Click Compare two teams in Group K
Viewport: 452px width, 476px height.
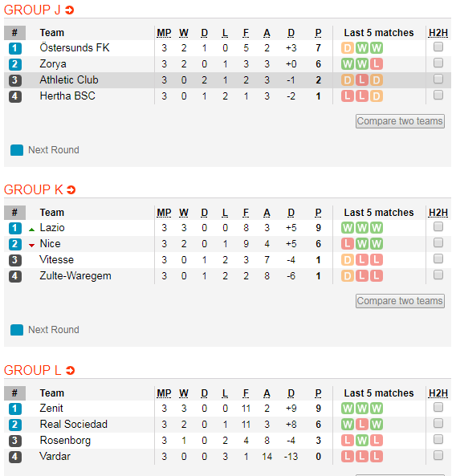(x=400, y=301)
